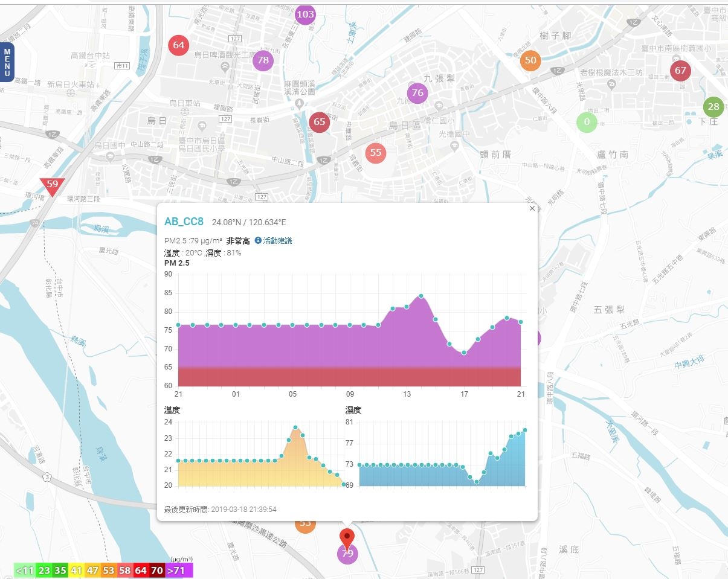This screenshot has width=728, height=579.
Task: Close the AB_CC8 sensor popup
Action: pyautogui.click(x=532, y=208)
